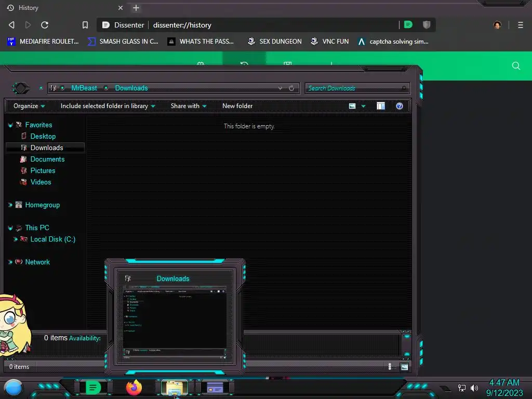Click File Explorer taskbar icon
The width and height of the screenshot is (532, 399).
pyautogui.click(x=175, y=388)
